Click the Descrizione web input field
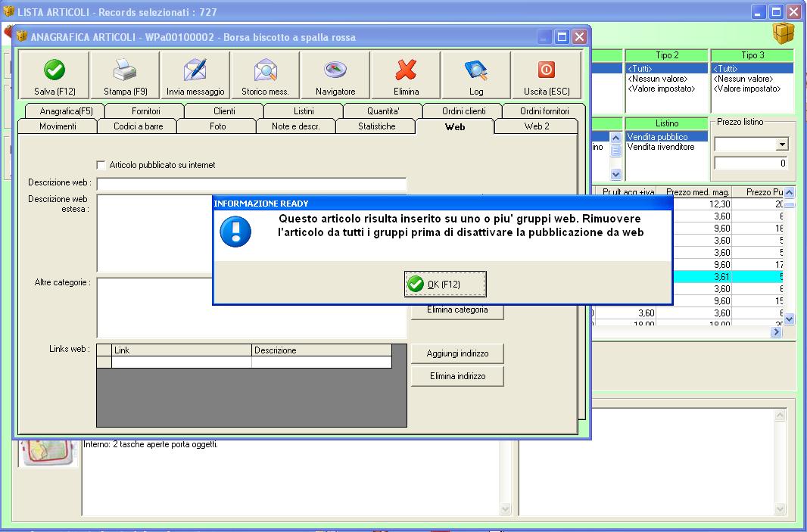 pyautogui.click(x=251, y=184)
